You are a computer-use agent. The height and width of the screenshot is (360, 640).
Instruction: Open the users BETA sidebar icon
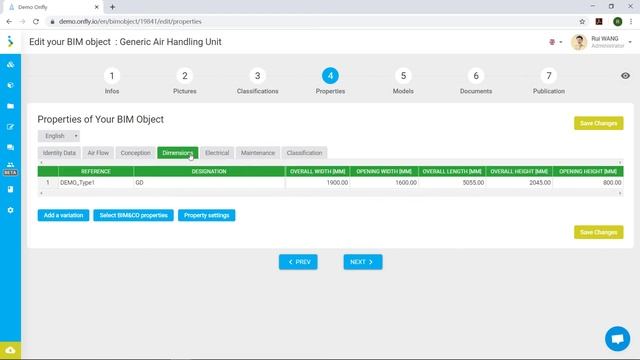point(11,168)
